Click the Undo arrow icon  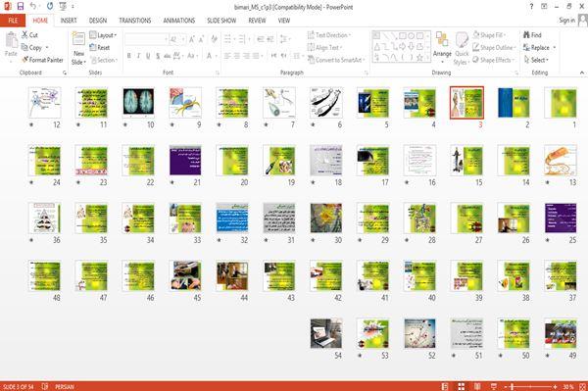(x=33, y=7)
